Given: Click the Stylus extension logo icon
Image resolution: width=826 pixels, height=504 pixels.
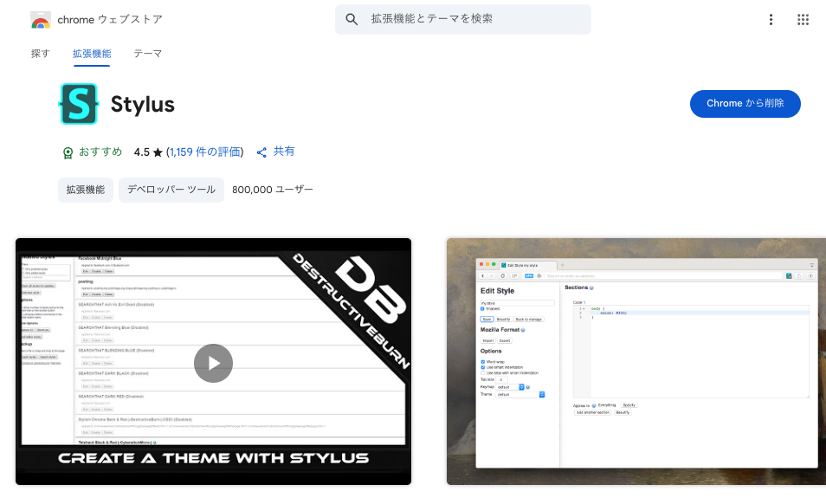Looking at the screenshot, I should point(79,105).
